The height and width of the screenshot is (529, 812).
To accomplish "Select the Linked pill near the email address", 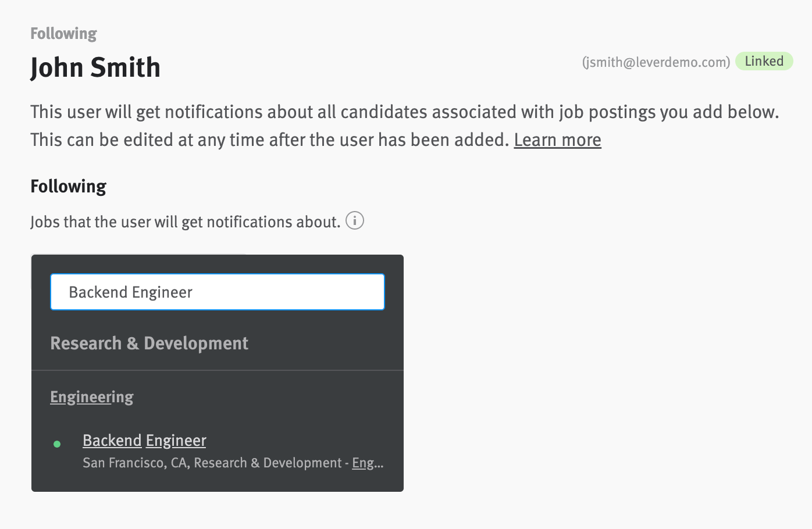I will pos(764,61).
